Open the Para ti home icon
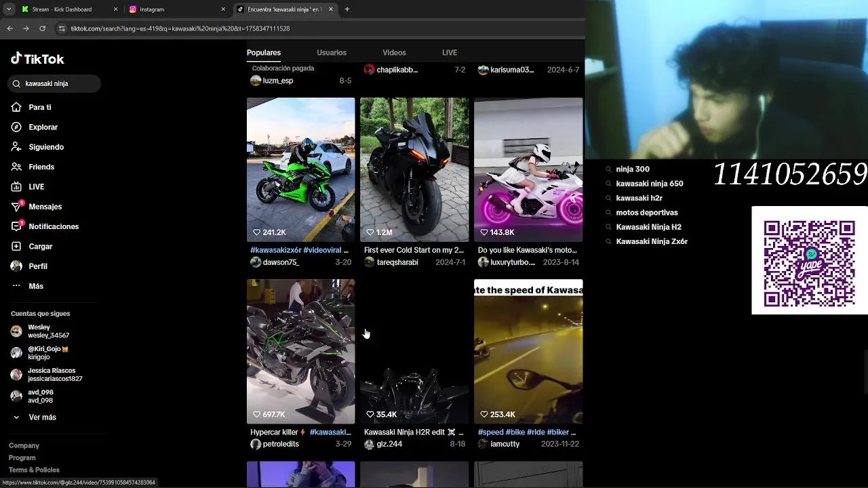The image size is (868, 488). [x=16, y=107]
